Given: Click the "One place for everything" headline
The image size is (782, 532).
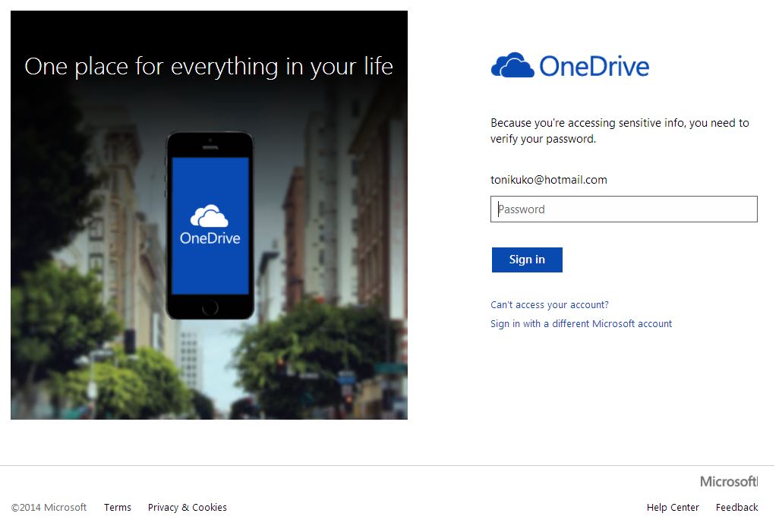Looking at the screenshot, I should click(x=209, y=67).
